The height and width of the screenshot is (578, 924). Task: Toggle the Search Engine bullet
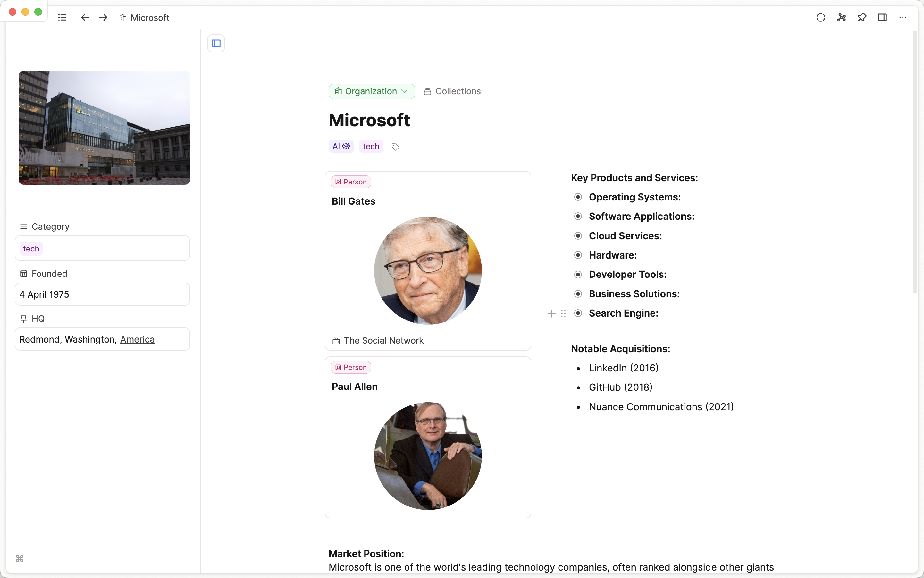tap(578, 313)
